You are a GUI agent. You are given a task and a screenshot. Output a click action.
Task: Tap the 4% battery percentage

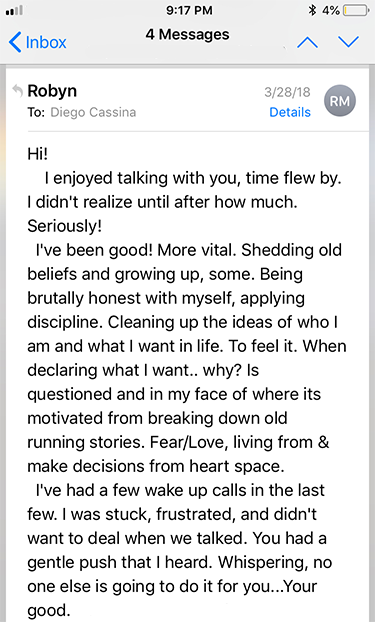pyautogui.click(x=330, y=10)
